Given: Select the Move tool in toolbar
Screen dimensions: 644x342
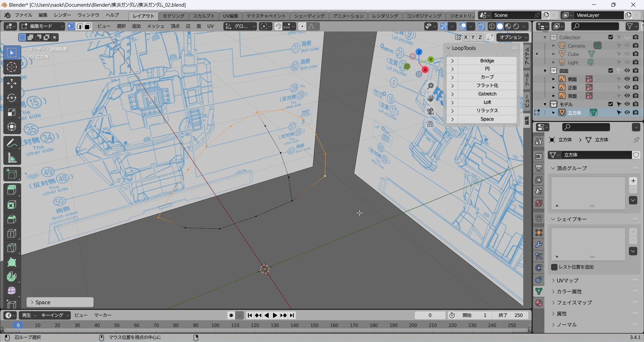Looking at the screenshot, I should pyautogui.click(x=12, y=83).
